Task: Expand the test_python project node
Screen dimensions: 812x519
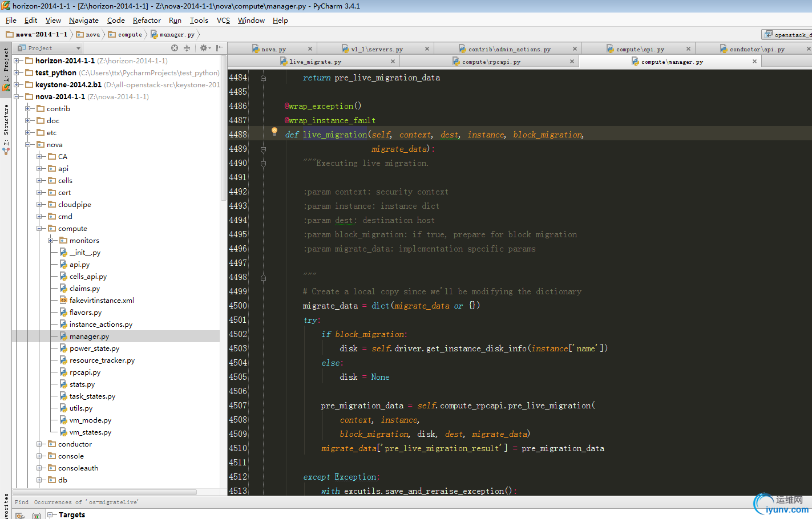Action: click(x=17, y=72)
